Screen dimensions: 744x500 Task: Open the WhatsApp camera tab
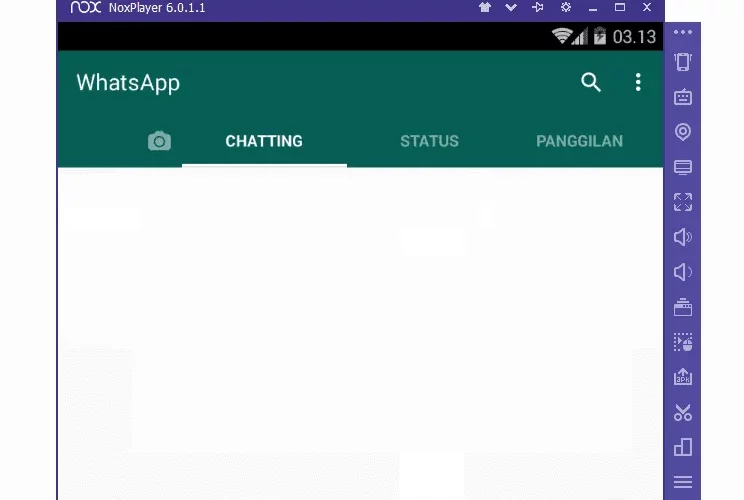point(159,141)
